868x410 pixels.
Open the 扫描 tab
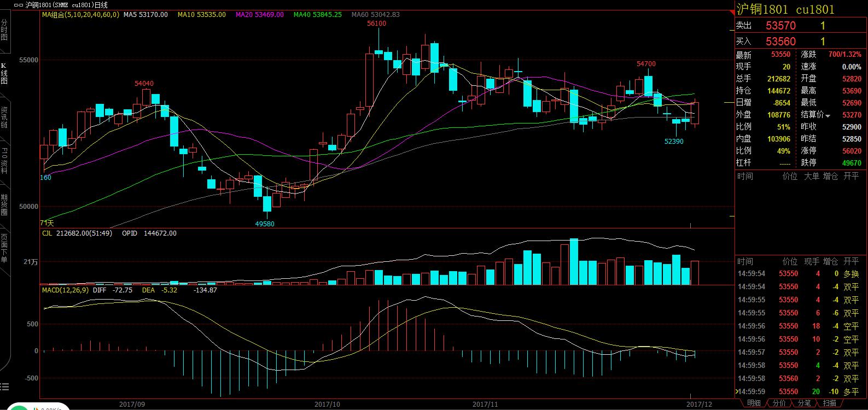coord(830,403)
